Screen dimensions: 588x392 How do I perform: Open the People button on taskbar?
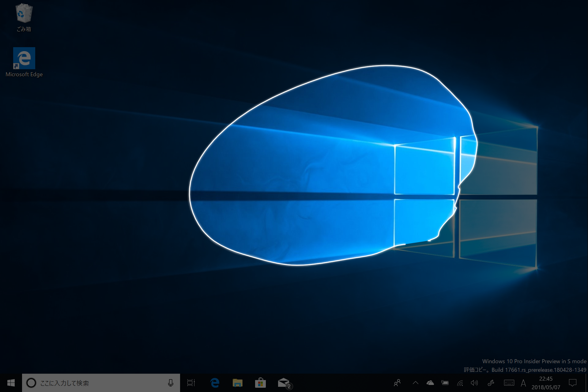397,383
